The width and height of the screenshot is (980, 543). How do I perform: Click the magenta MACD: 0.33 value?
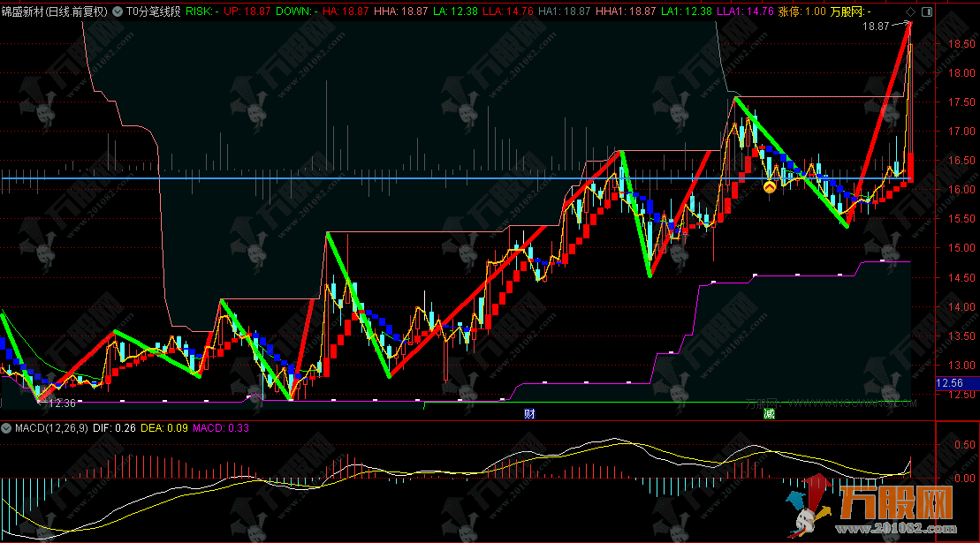tap(221, 429)
